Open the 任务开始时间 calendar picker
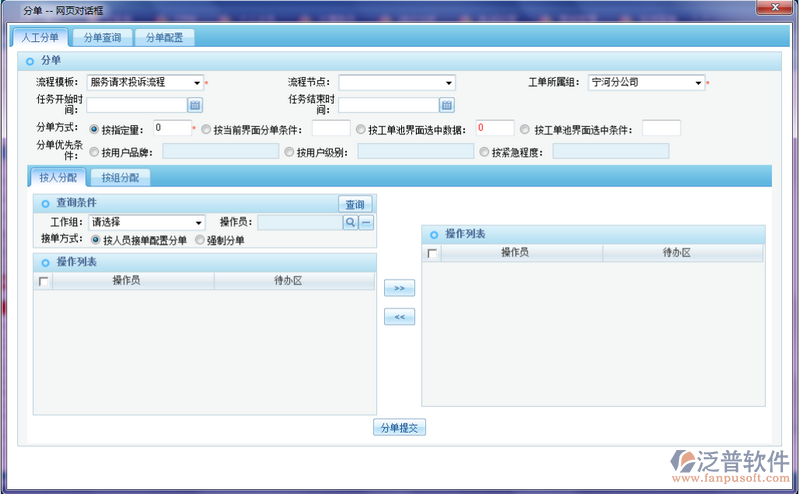Image resolution: width=800 pixels, height=494 pixels. [195, 105]
